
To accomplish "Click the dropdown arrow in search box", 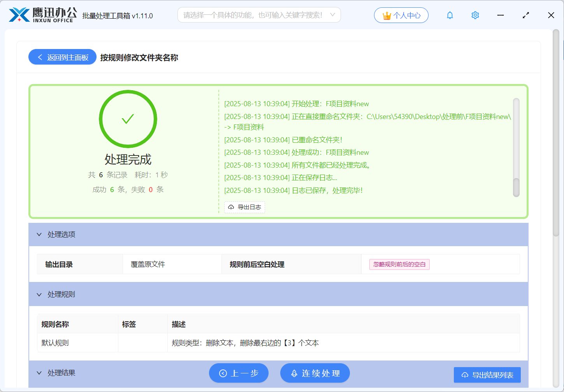I will pyautogui.click(x=332, y=15).
